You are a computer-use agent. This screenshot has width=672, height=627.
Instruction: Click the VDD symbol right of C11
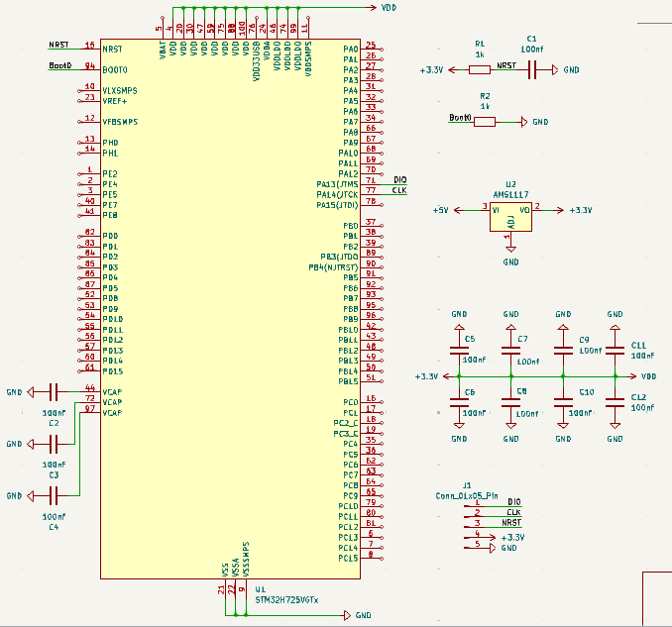(642, 376)
